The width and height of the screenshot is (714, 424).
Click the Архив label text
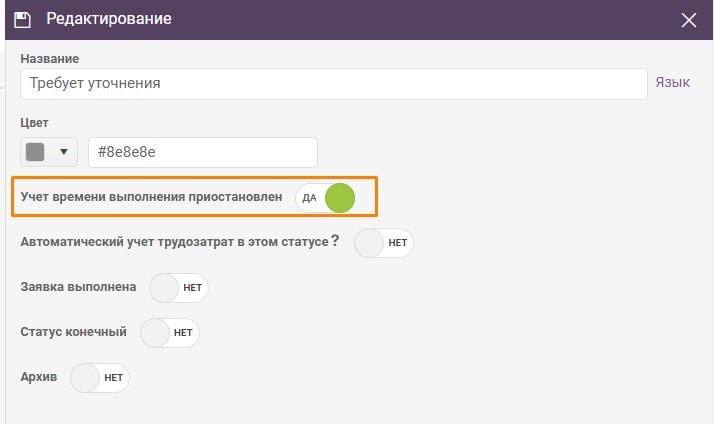(x=39, y=377)
